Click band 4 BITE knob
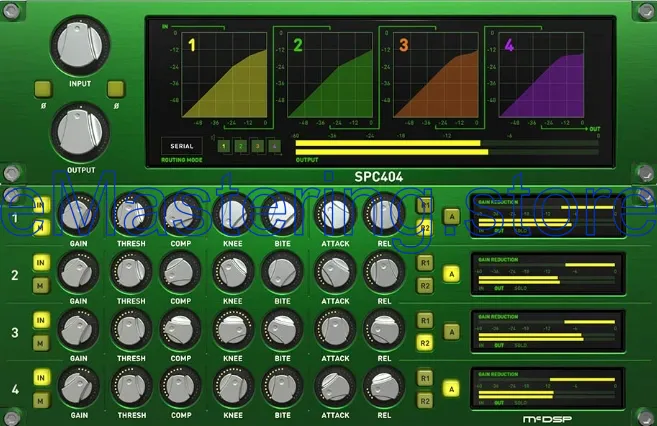The height and width of the screenshot is (426, 657). click(282, 387)
